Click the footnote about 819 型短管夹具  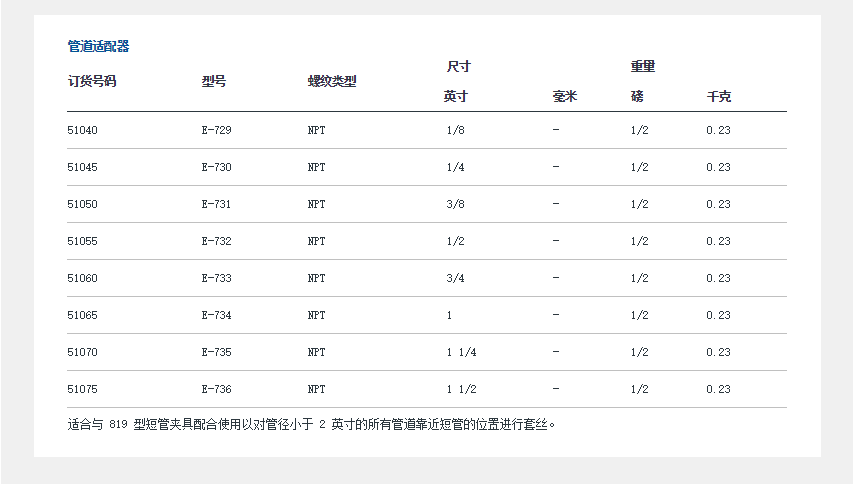(311, 423)
